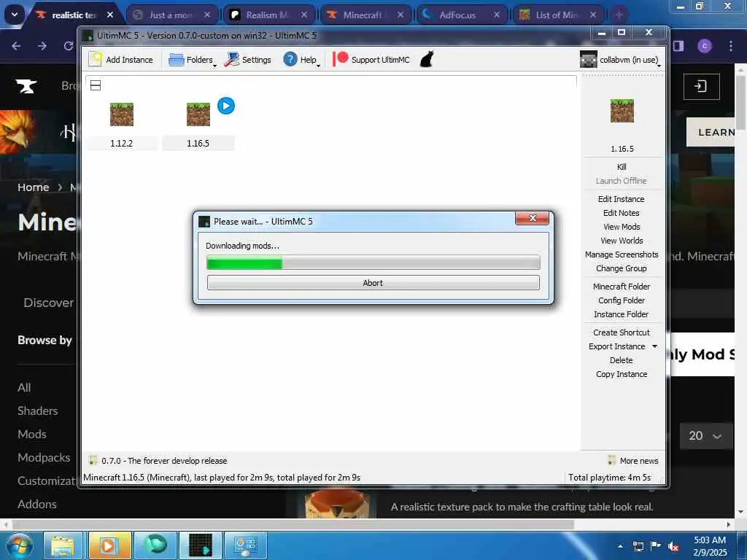Close the Please wait dialog

tap(532, 218)
